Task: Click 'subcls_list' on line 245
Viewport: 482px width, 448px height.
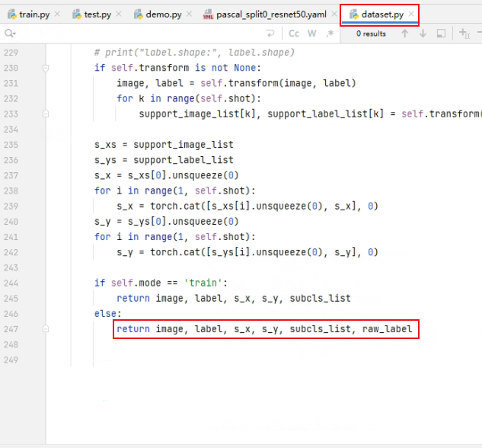Action: click(x=320, y=298)
